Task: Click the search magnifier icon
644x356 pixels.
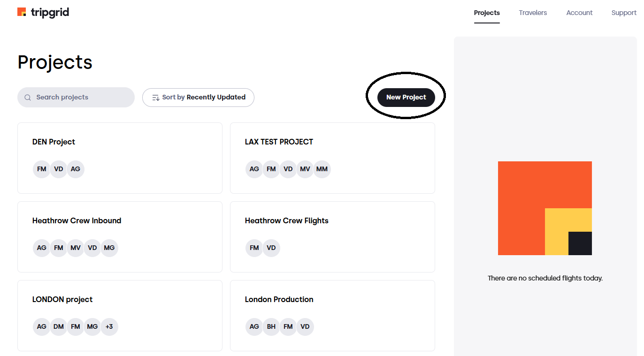Action: pyautogui.click(x=28, y=98)
